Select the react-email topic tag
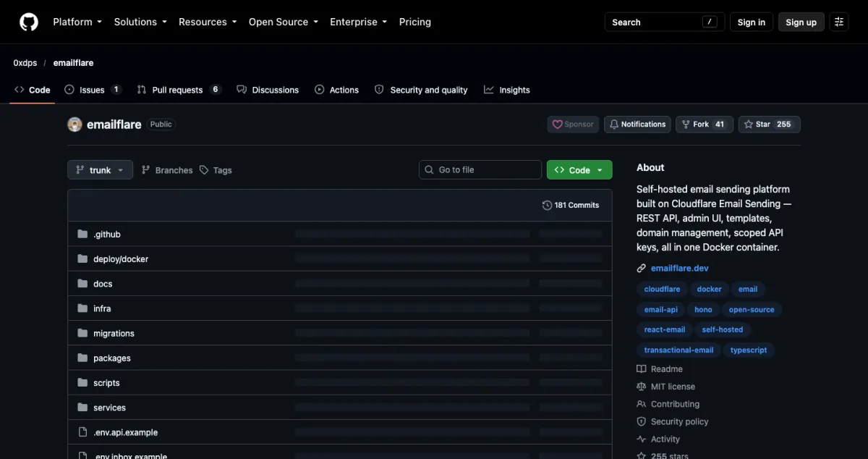This screenshot has width=868, height=459. tap(665, 329)
